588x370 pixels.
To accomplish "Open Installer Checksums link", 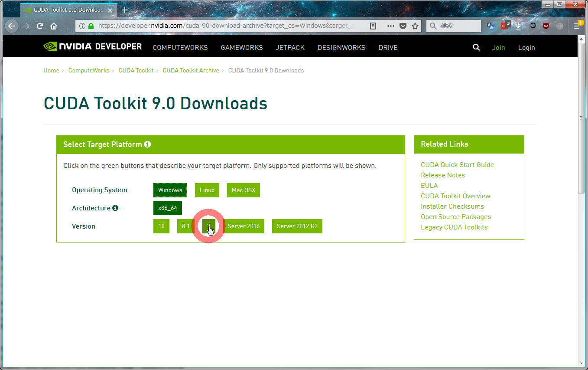I will tap(452, 206).
